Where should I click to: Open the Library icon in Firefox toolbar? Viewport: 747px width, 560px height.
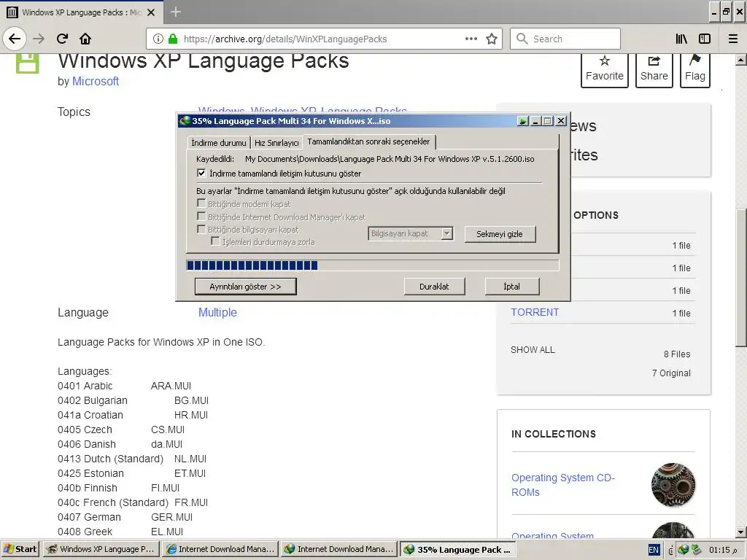pos(682,39)
